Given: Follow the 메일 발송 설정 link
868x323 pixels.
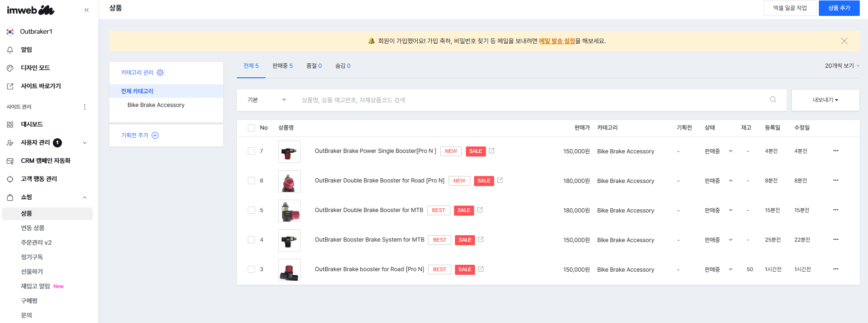Looking at the screenshot, I should click(x=557, y=41).
